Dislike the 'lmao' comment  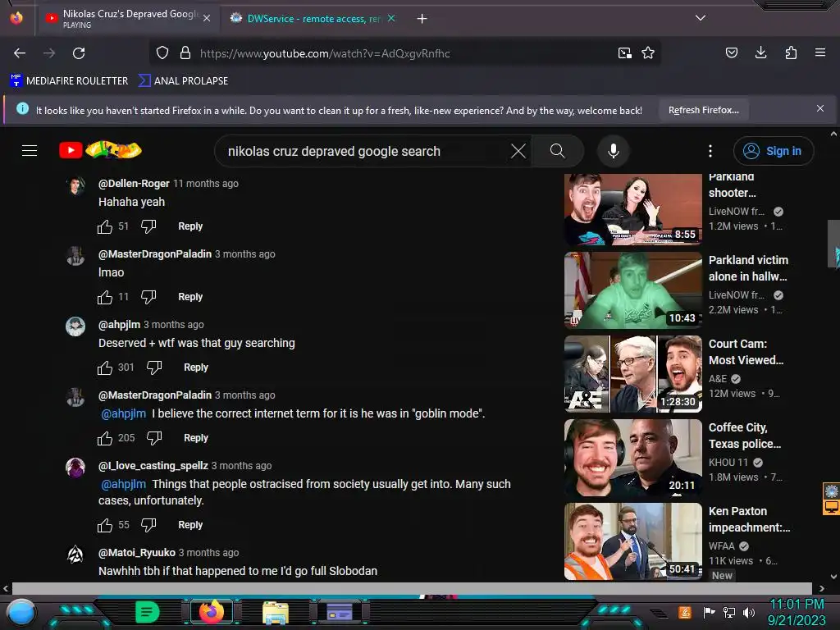[148, 297]
